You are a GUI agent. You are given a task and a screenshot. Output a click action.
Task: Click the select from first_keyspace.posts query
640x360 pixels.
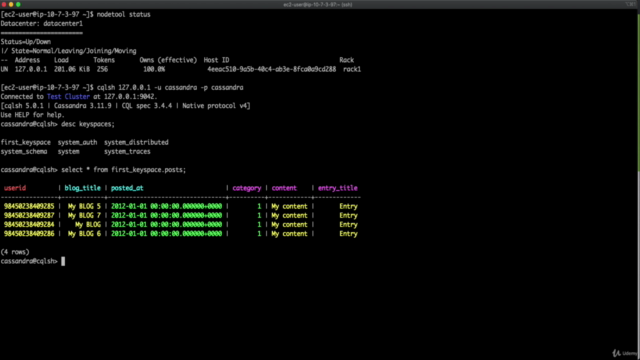(124, 170)
